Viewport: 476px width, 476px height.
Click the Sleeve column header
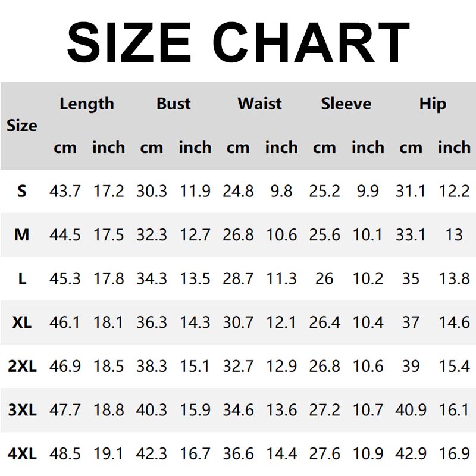[346, 104]
